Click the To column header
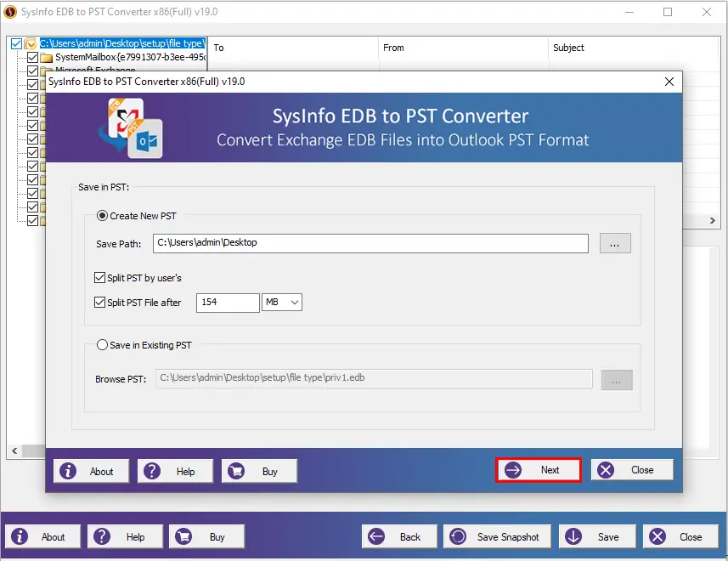The image size is (728, 561). tap(293, 48)
